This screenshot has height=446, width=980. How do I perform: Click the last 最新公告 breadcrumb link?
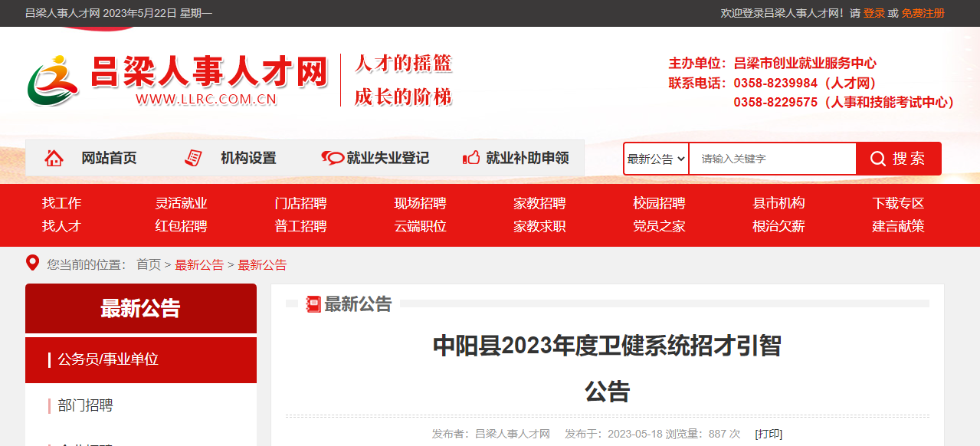point(262,264)
